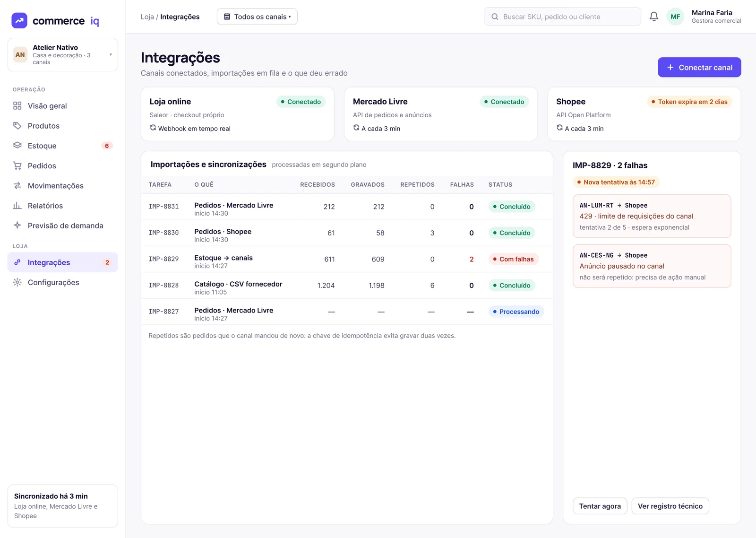Click the FALHAS column header
Viewport: 756px width, 538px height.
click(x=462, y=185)
